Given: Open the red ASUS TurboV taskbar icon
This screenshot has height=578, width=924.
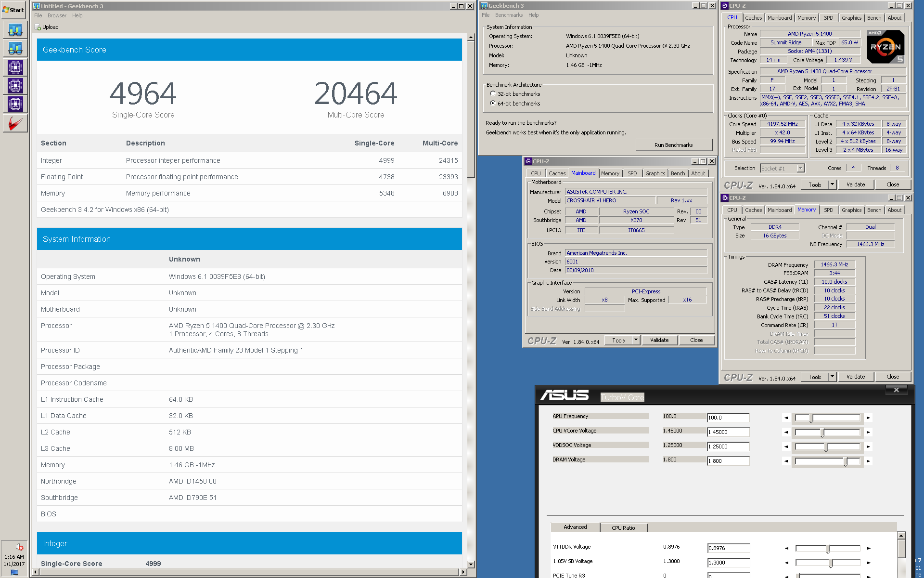Looking at the screenshot, I should 15,123.
